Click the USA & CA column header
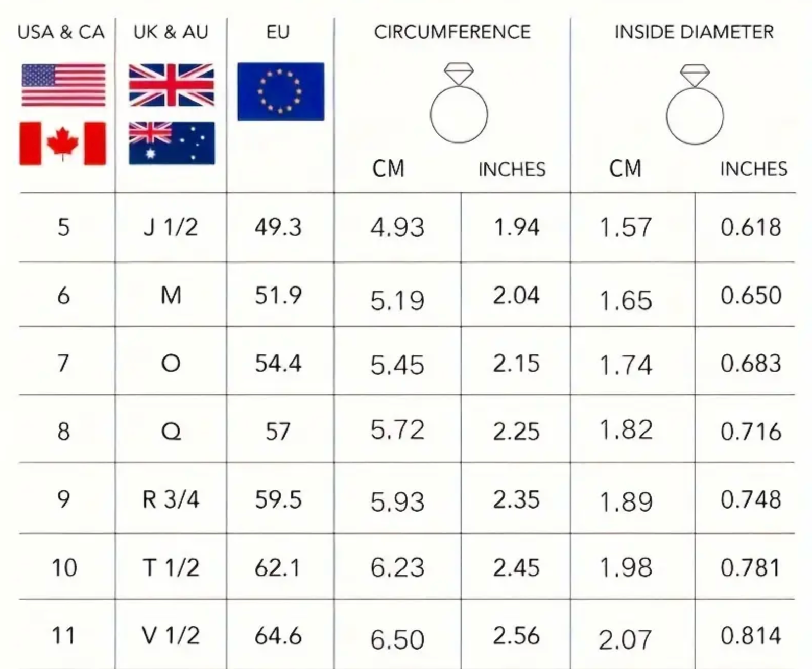Viewport: 812px width, 669px height. click(61, 32)
